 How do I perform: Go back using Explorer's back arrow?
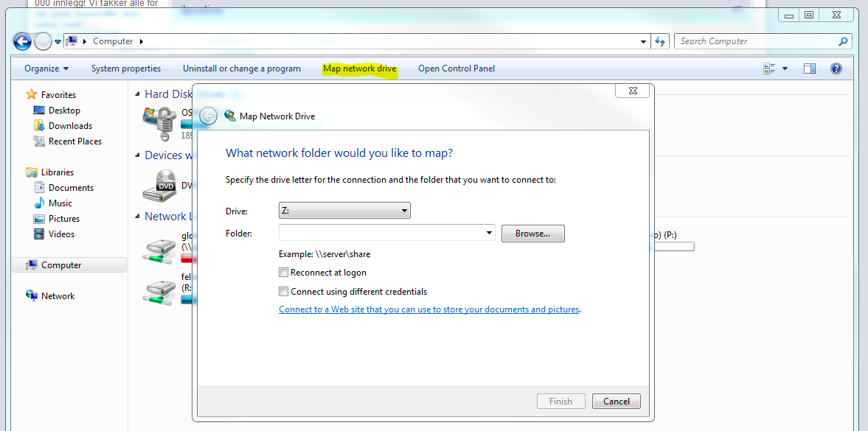[22, 41]
